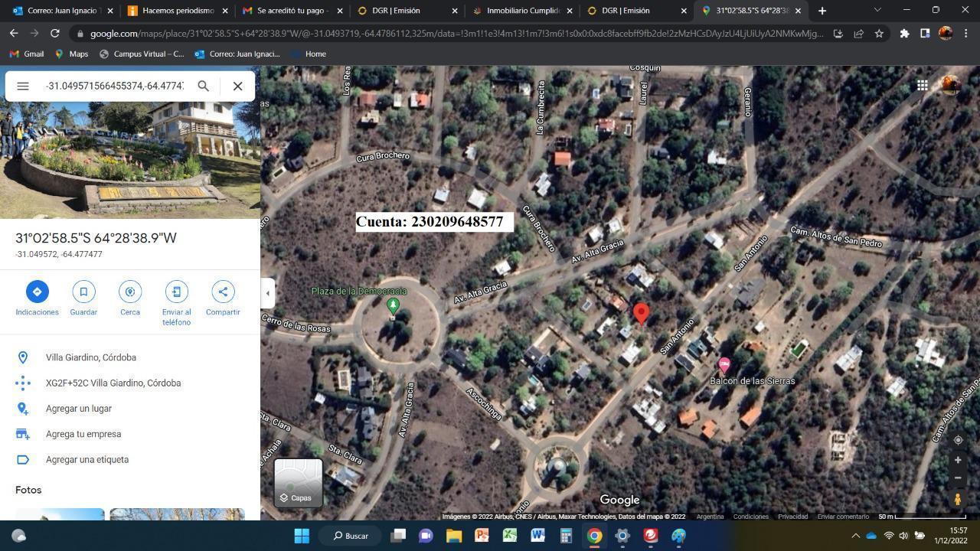This screenshot has height=551, width=980.
Task: Bookmark this page with the star
Action: tap(879, 34)
